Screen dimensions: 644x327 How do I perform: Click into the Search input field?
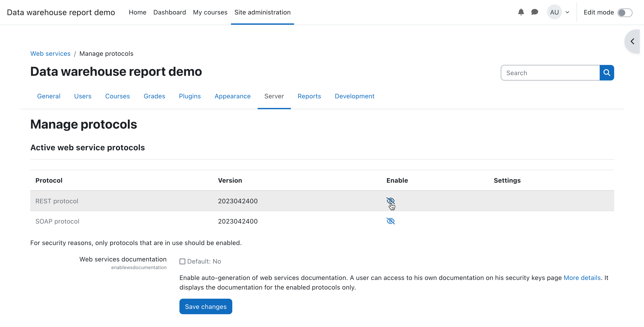click(x=550, y=73)
